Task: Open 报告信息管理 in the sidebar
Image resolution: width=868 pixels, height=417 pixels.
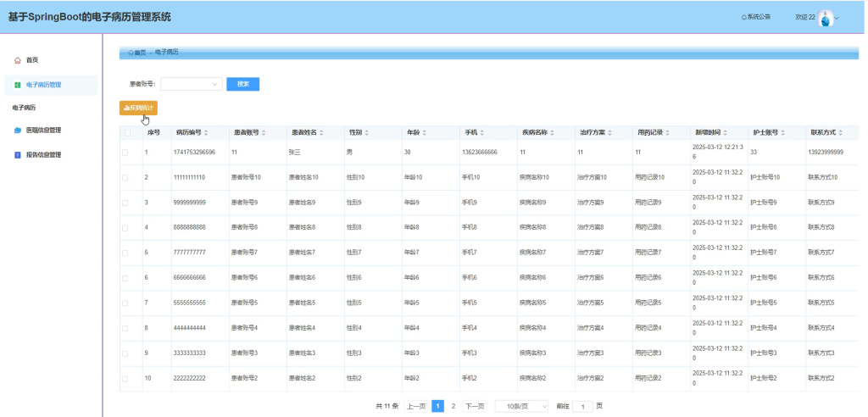Action: 44,155
